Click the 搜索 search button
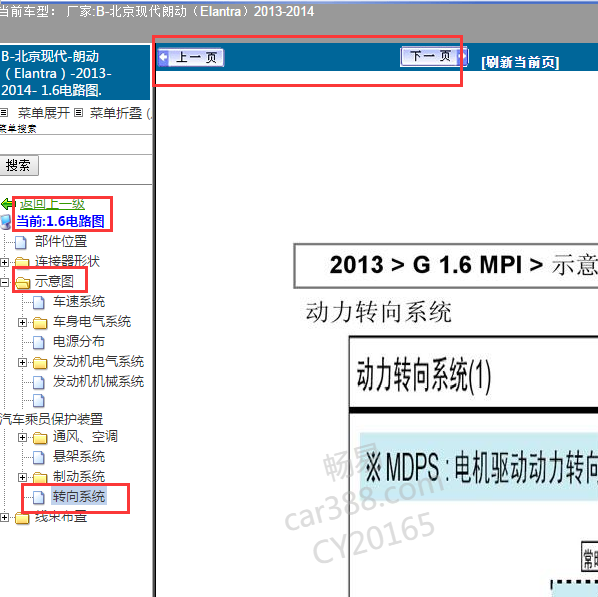The height and width of the screenshot is (597, 598). (19, 165)
